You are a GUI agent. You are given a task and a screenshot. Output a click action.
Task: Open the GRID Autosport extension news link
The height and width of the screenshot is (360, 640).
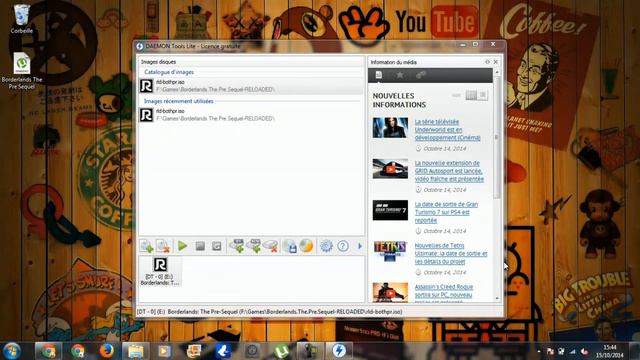(449, 171)
